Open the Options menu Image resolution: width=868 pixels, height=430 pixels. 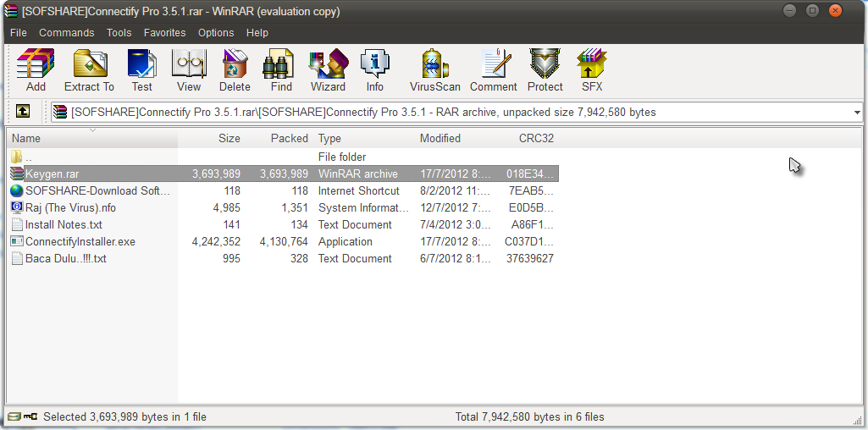click(216, 33)
